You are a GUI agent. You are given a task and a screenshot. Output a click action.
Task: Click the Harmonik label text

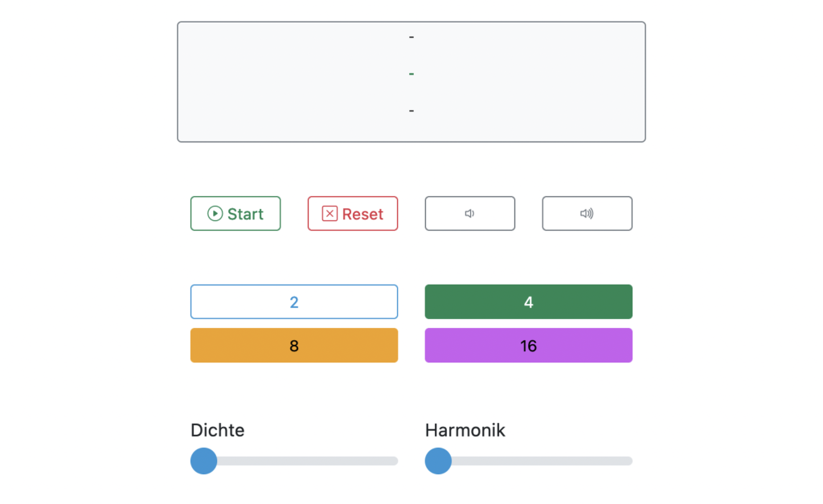pos(465,430)
